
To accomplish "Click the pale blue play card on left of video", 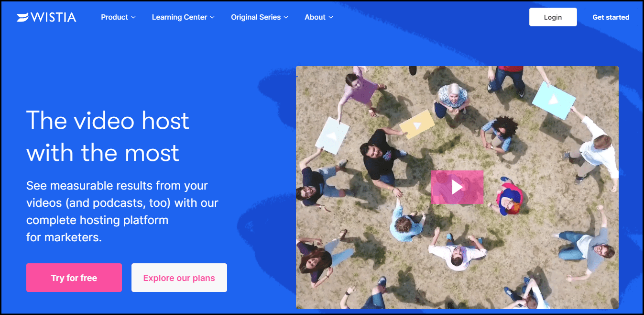I will click(332, 135).
